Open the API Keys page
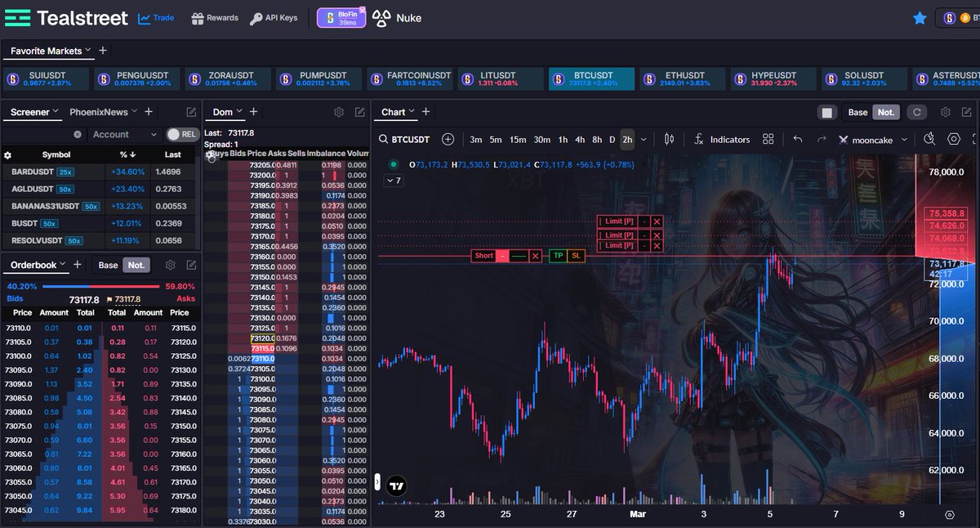 274,18
